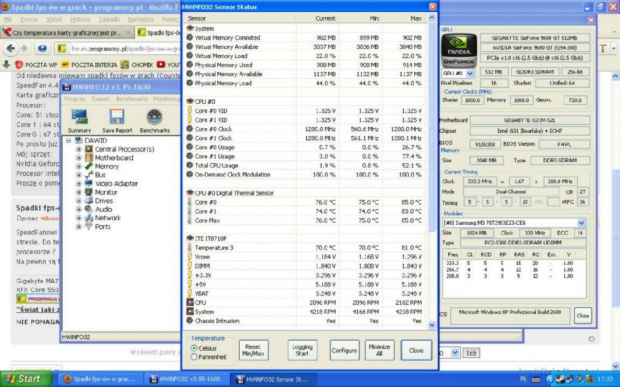
Task: Click the Current column header
Action: coord(317,18)
